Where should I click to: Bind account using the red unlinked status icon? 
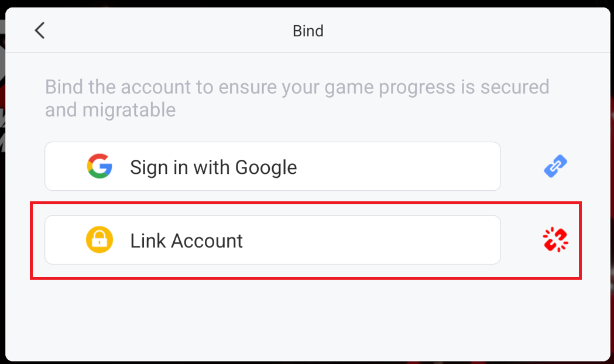[555, 239]
